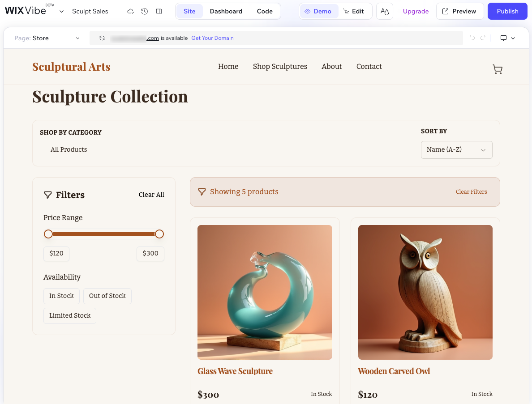Click the undo arrow above the preview
Screen dimensions: 532x404
point(472,38)
